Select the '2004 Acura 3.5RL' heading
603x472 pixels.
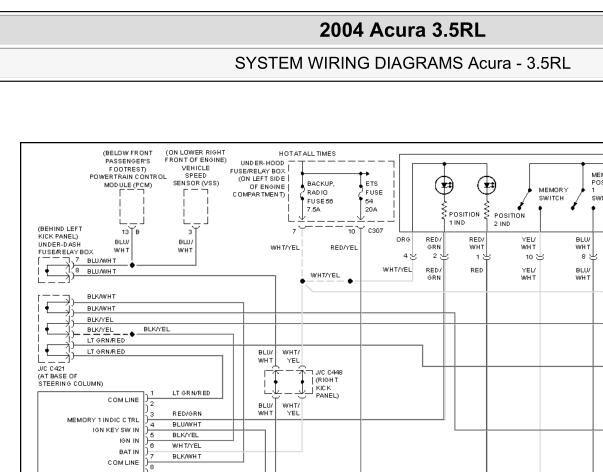coord(402,30)
